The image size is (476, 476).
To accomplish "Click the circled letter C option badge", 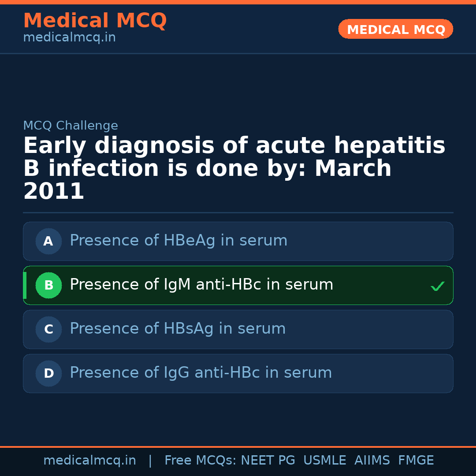I will pyautogui.click(x=48, y=329).
